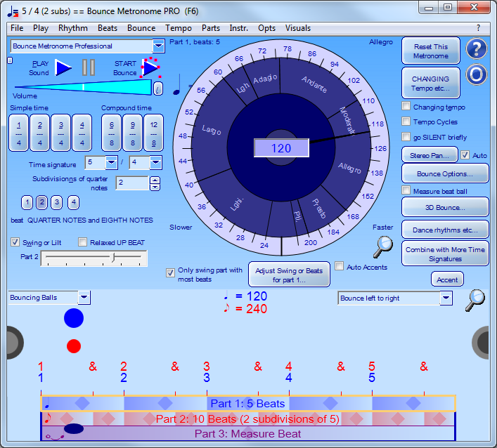Open time signature denominator dropdown

tap(155, 162)
